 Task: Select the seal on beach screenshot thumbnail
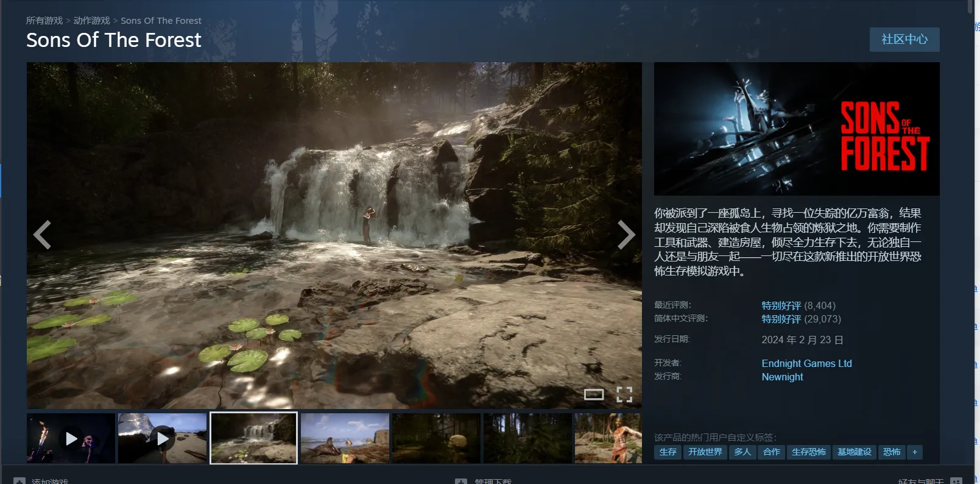(x=345, y=438)
